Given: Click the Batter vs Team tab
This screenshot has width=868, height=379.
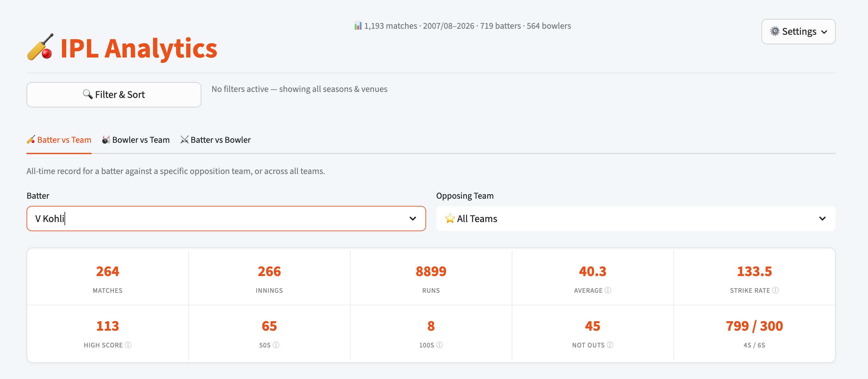Looking at the screenshot, I should tap(59, 139).
